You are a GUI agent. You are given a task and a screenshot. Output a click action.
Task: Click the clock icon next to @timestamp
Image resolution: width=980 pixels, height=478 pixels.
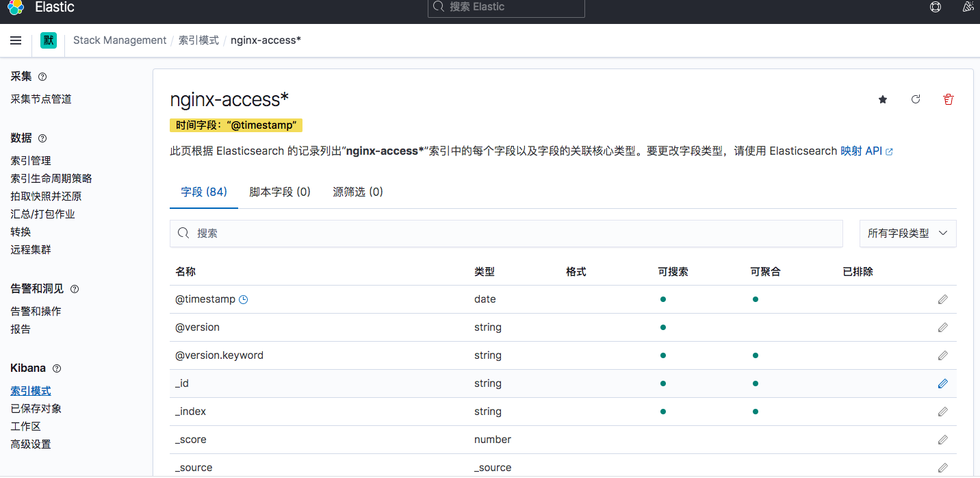click(x=243, y=299)
